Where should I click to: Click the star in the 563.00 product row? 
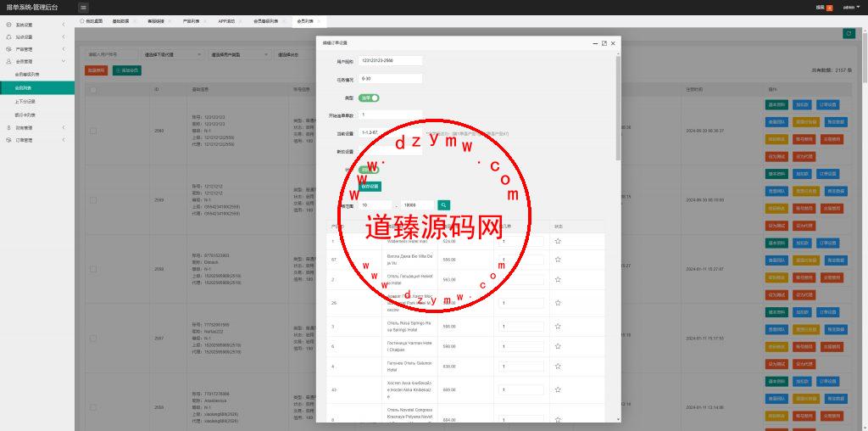pos(558,279)
